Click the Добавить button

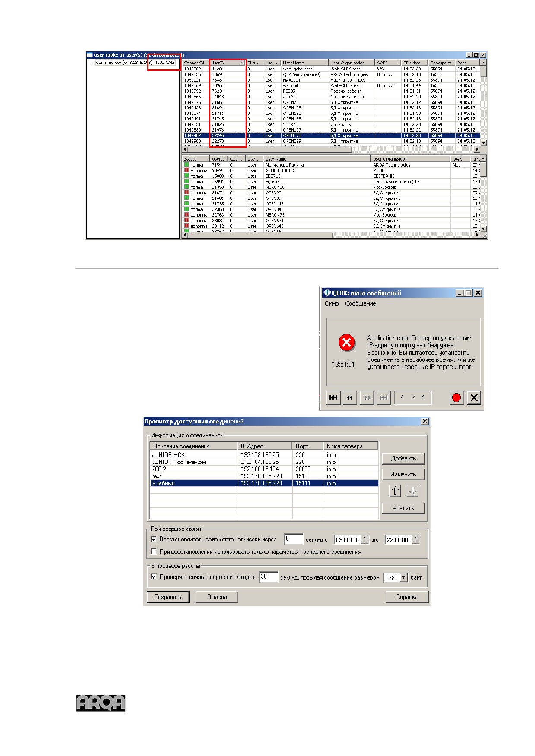tap(403, 459)
